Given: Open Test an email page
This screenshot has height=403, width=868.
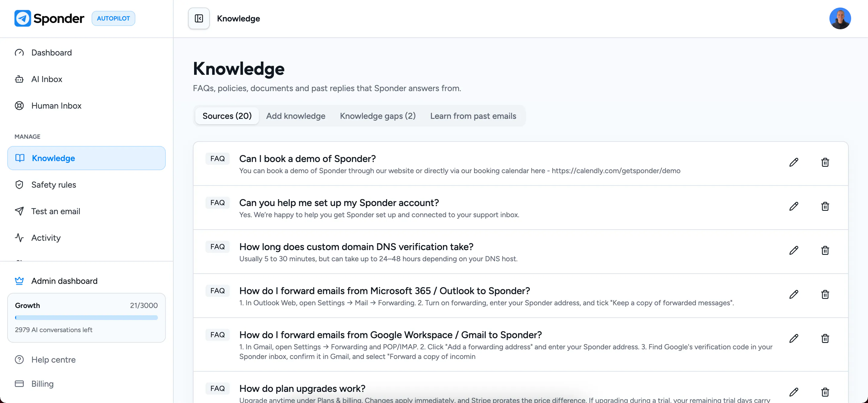Looking at the screenshot, I should tap(86, 211).
